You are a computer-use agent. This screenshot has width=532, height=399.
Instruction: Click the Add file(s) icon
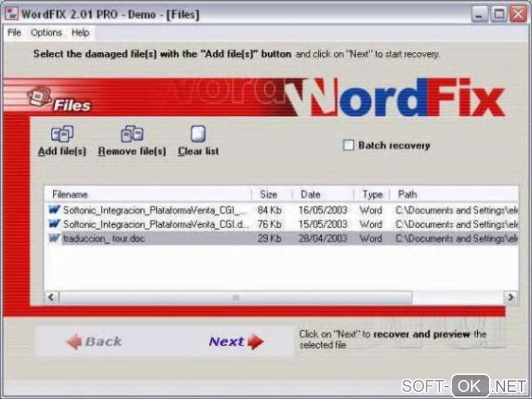click(x=62, y=134)
